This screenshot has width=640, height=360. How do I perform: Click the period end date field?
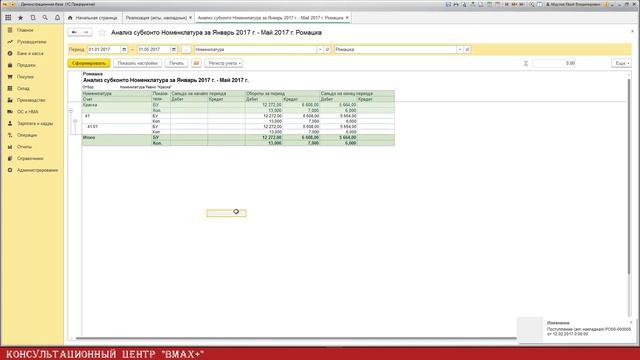click(x=153, y=49)
